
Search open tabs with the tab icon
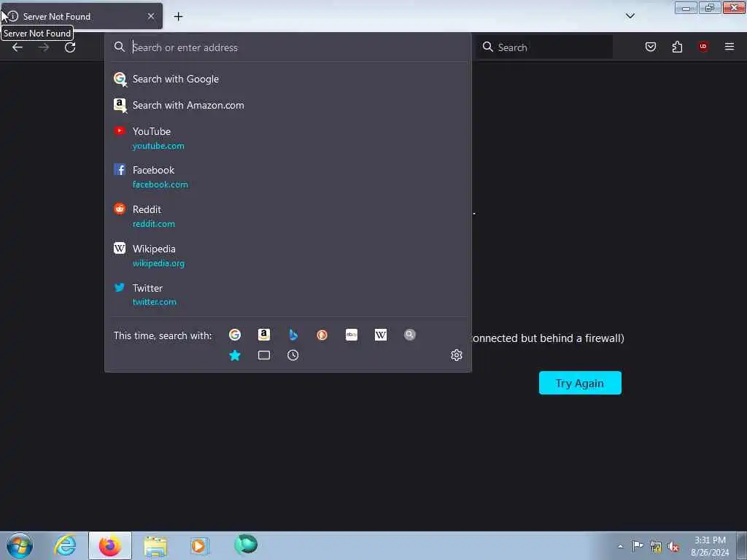click(x=264, y=355)
